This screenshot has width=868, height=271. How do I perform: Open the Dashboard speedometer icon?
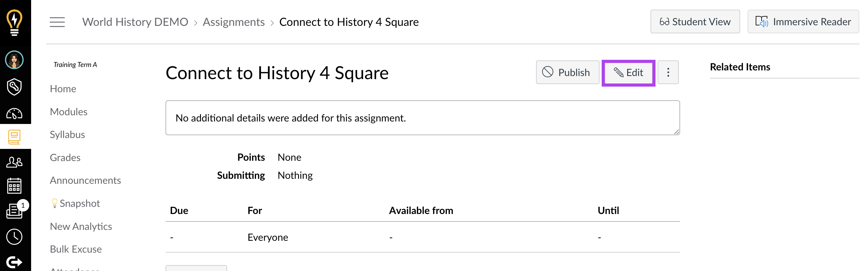tap(14, 114)
